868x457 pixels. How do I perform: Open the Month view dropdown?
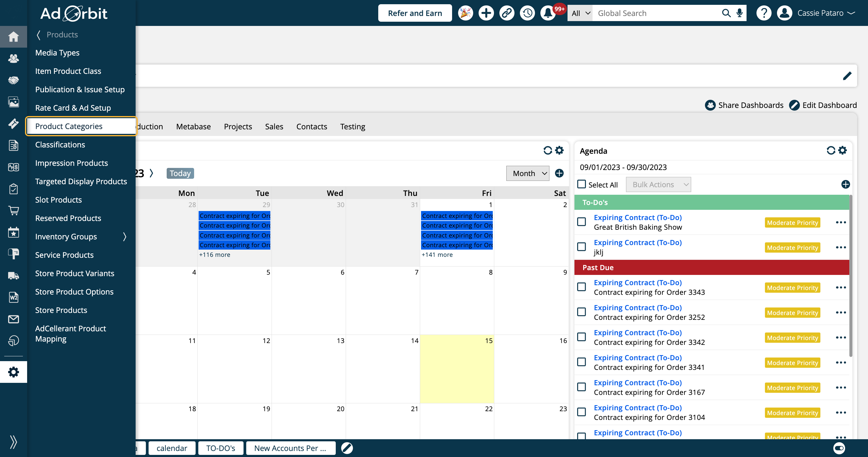pos(528,173)
